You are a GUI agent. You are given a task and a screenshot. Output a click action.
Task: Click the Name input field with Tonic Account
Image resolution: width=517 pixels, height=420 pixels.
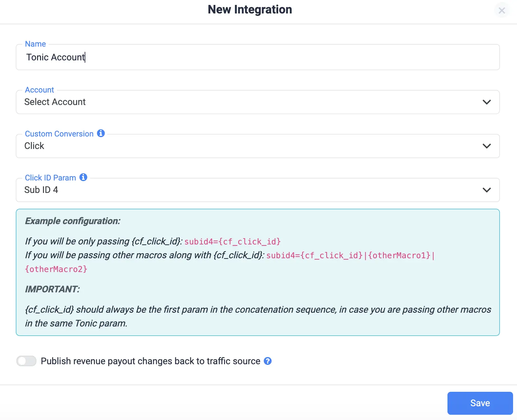pos(258,57)
